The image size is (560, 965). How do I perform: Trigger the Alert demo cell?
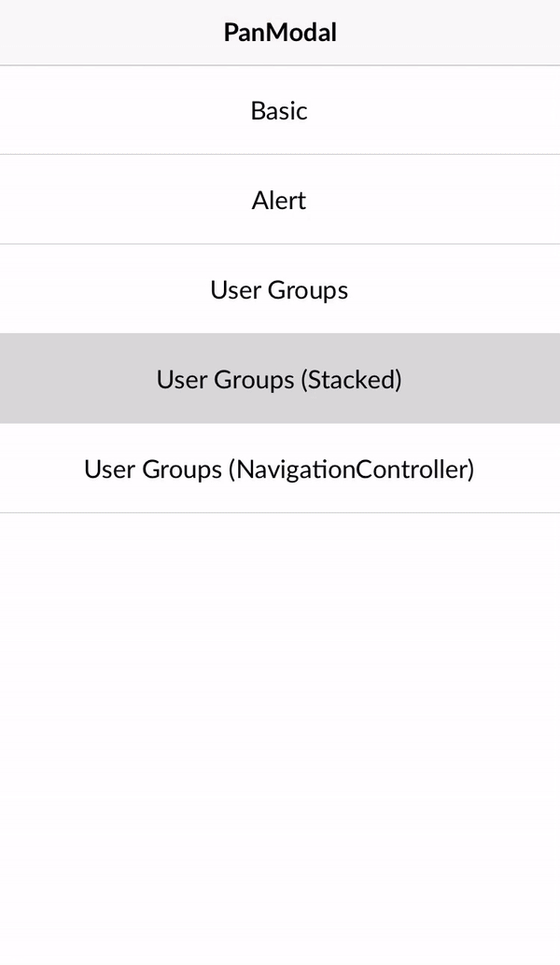[x=279, y=200]
